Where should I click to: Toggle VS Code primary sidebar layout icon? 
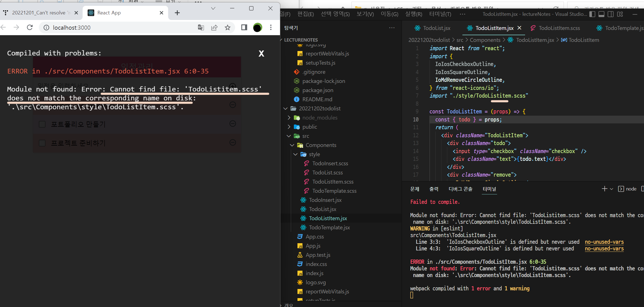[x=592, y=14]
